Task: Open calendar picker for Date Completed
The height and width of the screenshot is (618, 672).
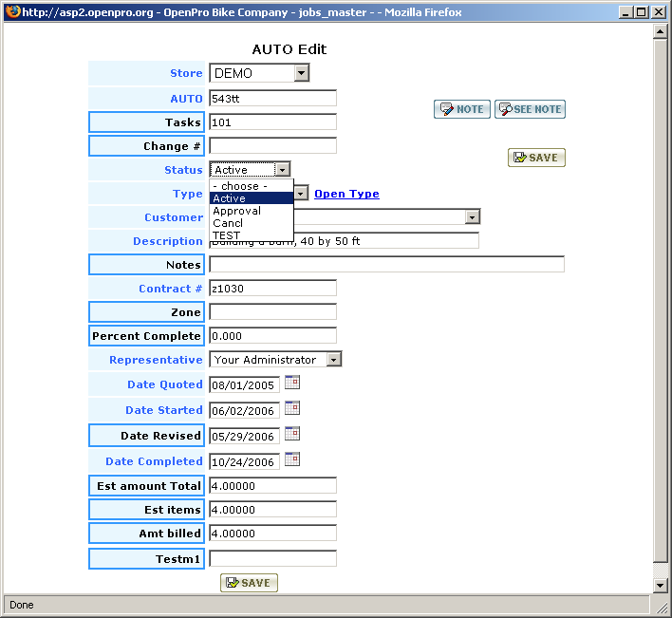Action: [292, 460]
